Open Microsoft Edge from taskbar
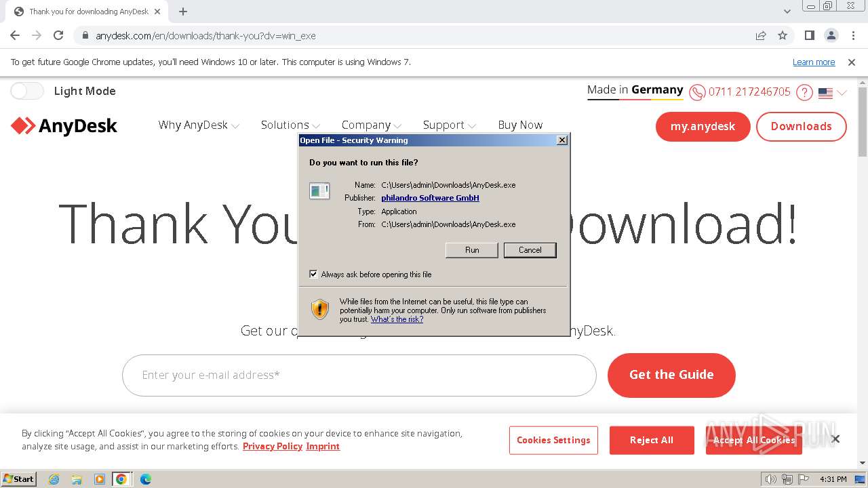 146,479
